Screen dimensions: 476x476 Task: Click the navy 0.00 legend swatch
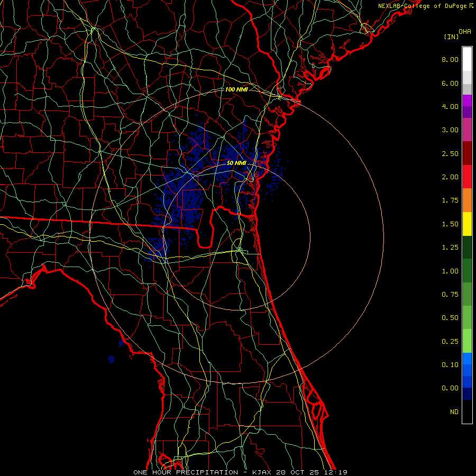(467, 393)
